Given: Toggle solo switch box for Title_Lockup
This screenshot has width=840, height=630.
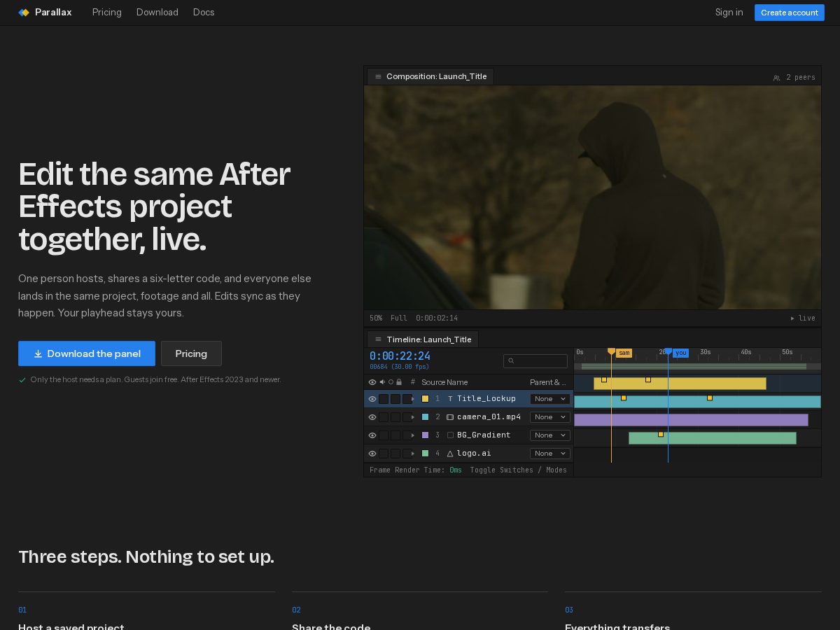Looking at the screenshot, I should [x=395, y=399].
